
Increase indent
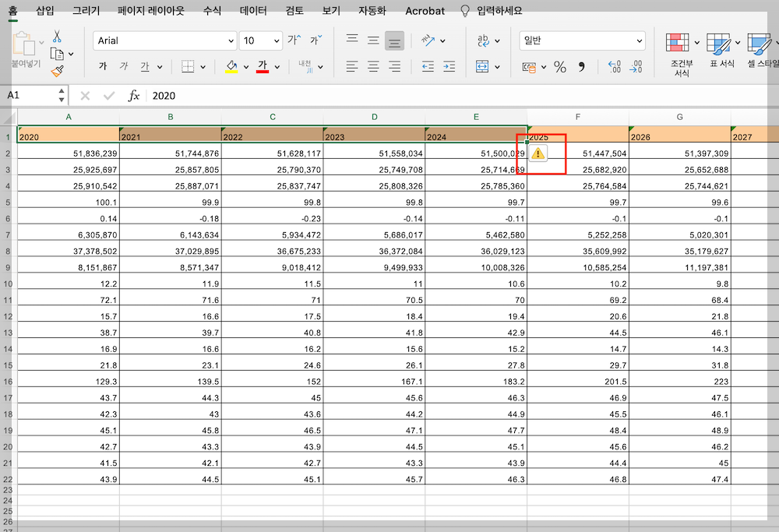pos(449,66)
